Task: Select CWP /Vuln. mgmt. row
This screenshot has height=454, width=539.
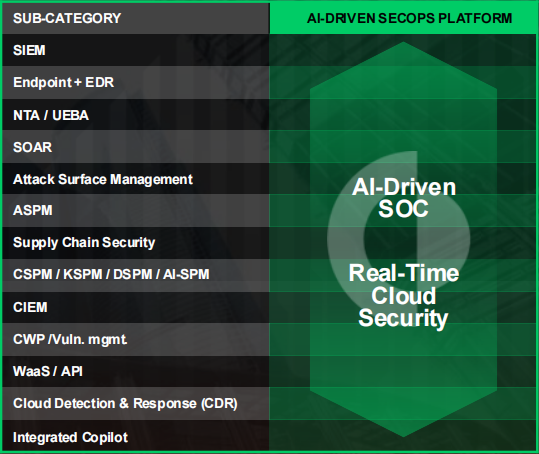Action: tap(136, 340)
